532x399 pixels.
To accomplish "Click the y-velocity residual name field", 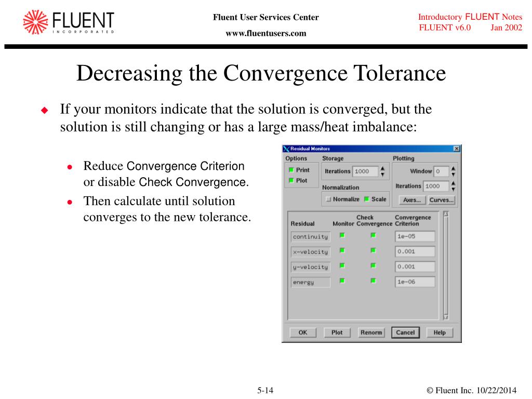I will pos(311,267).
